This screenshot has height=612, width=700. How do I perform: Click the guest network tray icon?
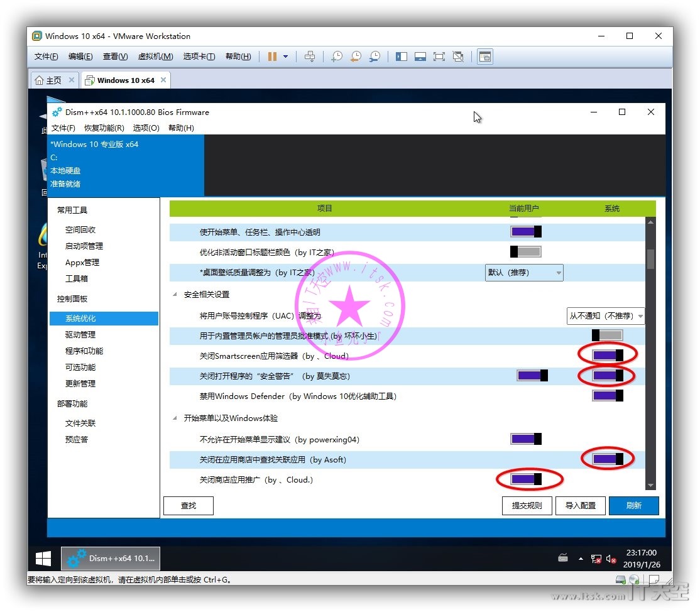coord(596,559)
